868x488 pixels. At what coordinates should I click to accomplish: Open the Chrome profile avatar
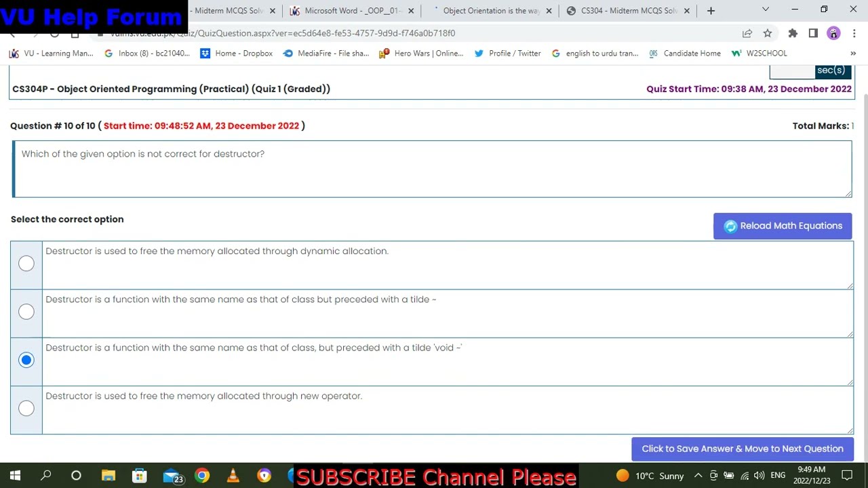coord(833,33)
